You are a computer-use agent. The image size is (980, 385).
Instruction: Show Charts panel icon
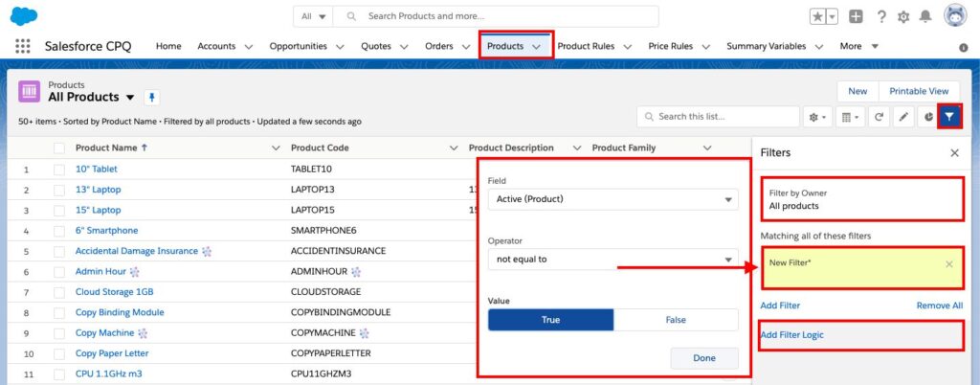tap(928, 117)
